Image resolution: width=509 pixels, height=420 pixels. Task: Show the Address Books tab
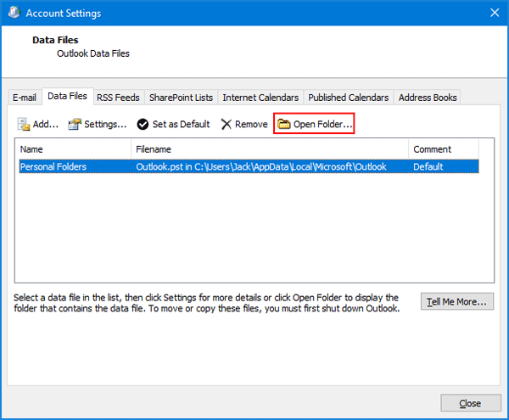point(428,98)
